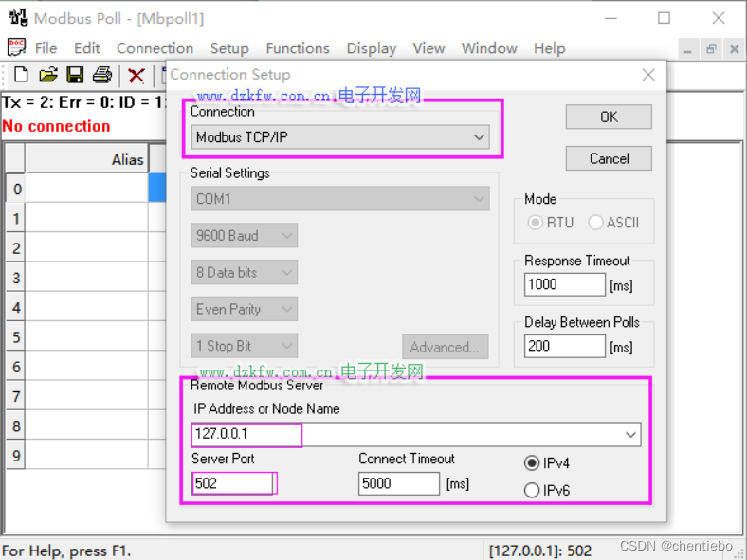Select row 5 header in the table
The image size is (747, 560).
pyautogui.click(x=15, y=337)
